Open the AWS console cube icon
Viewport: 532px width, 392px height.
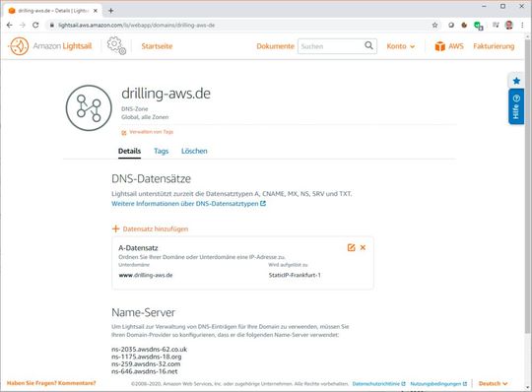click(x=439, y=46)
